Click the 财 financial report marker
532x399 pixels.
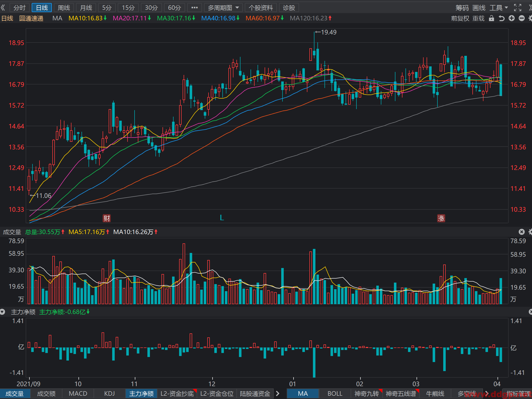[107, 218]
